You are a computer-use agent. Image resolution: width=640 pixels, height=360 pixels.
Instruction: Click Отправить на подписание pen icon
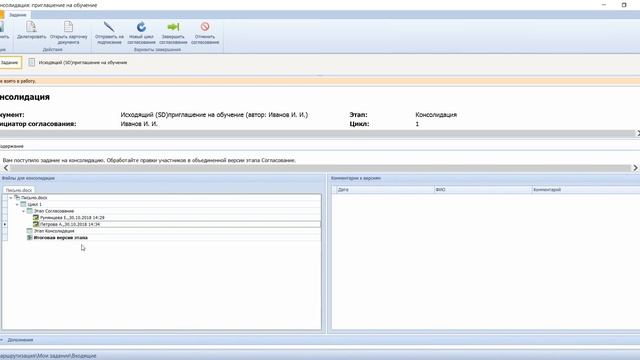click(109, 27)
